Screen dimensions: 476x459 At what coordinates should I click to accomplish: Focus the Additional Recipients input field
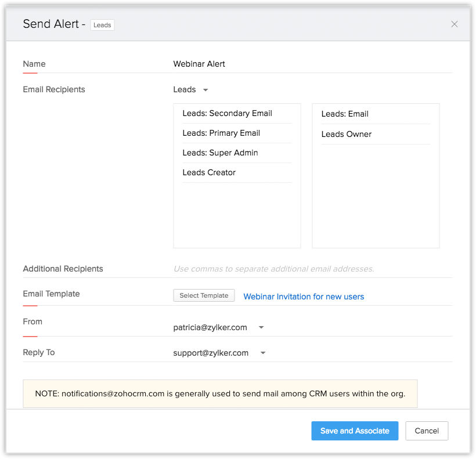(312, 269)
